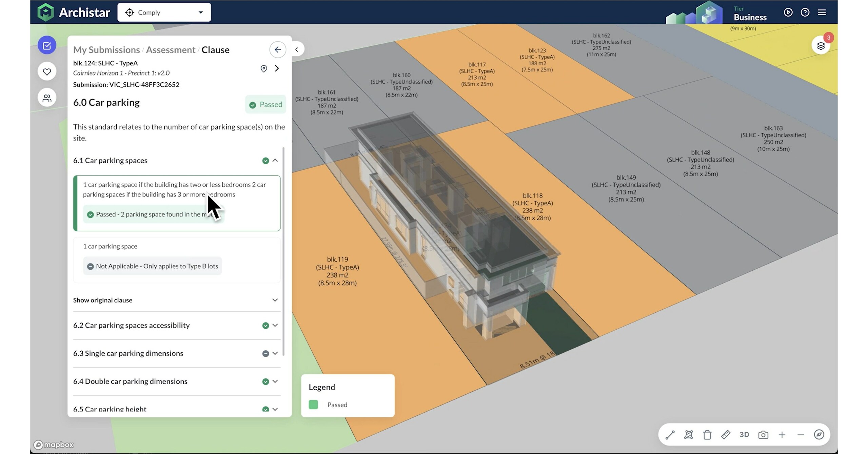Click the back arrow in the clause panel
This screenshot has height=454, width=868.
pyautogui.click(x=278, y=49)
